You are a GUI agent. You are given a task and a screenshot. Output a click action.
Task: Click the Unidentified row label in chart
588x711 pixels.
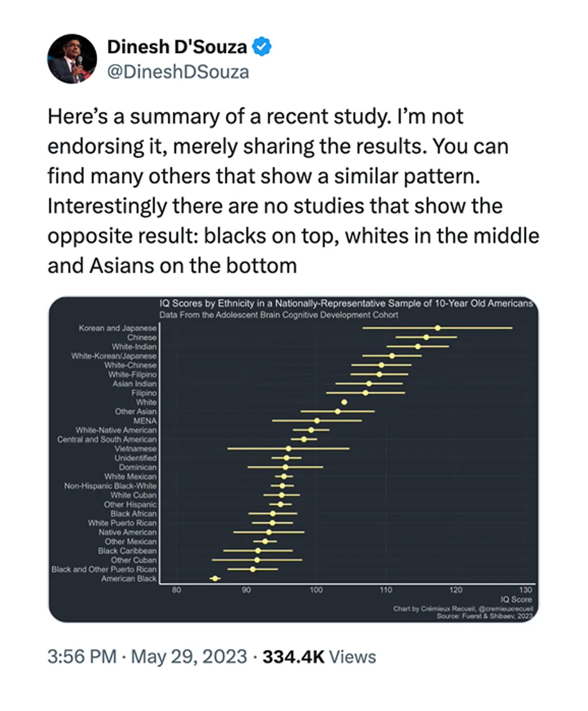[136, 458]
